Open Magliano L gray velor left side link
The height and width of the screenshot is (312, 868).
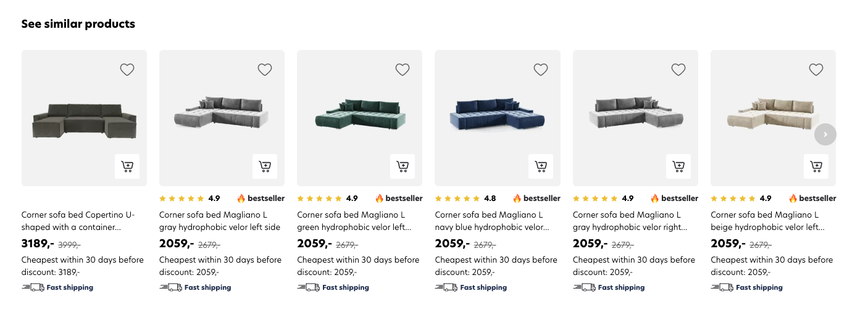pyautogui.click(x=220, y=221)
